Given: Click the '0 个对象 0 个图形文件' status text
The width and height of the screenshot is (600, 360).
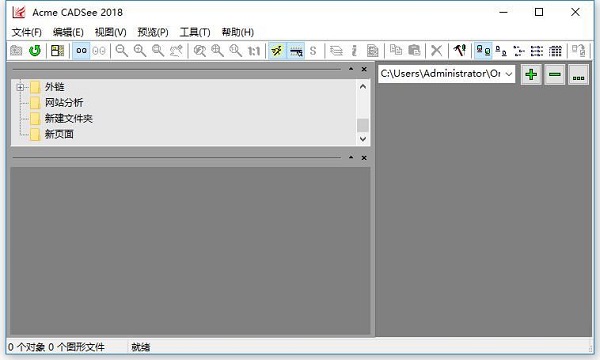Looking at the screenshot, I should pyautogui.click(x=56, y=347).
